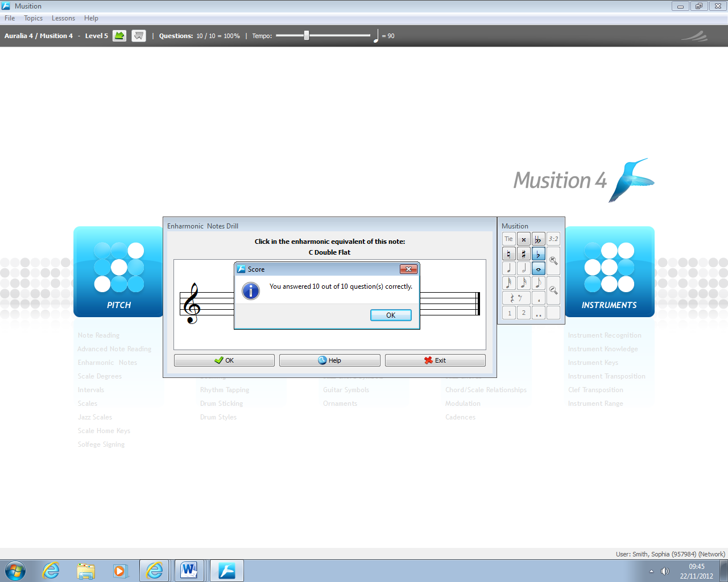Image resolution: width=728 pixels, height=582 pixels.
Task: Zoom out using the minus magnifier
Action: coord(553,290)
